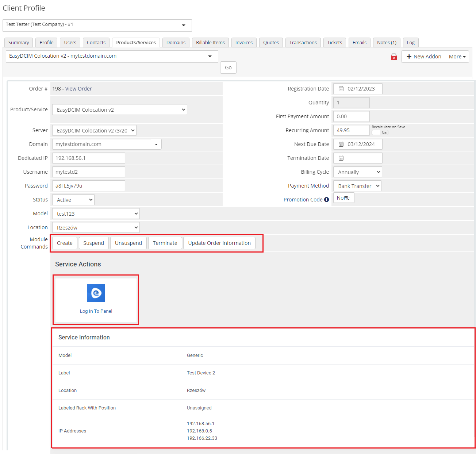
Task: Click the Recurring Amount field
Action: [x=352, y=130]
